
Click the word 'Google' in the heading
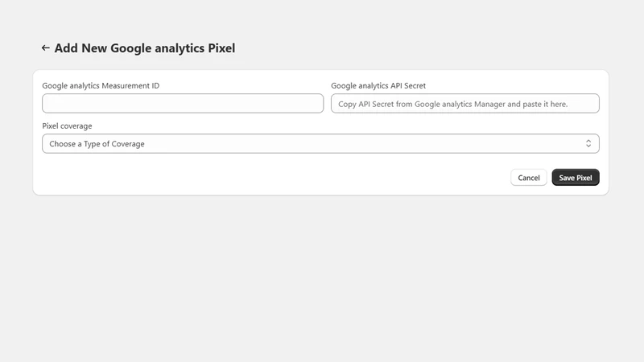(131, 48)
